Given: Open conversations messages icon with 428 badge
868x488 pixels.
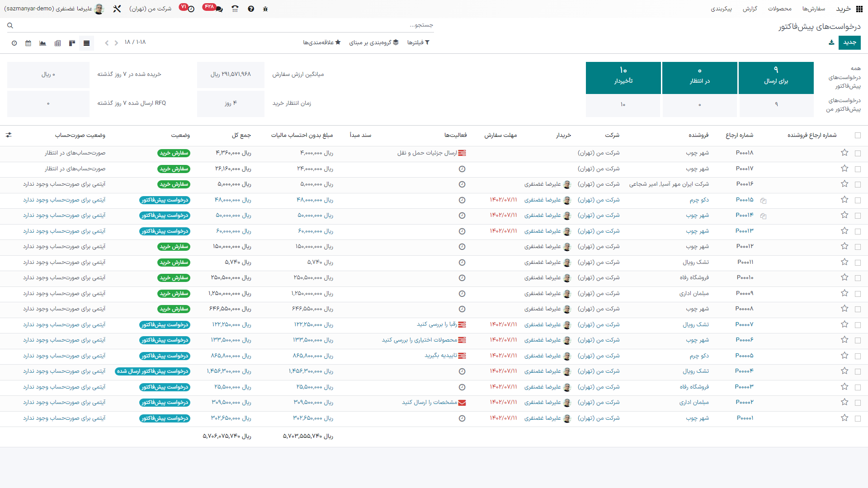Looking at the screenshot, I should (218, 9).
